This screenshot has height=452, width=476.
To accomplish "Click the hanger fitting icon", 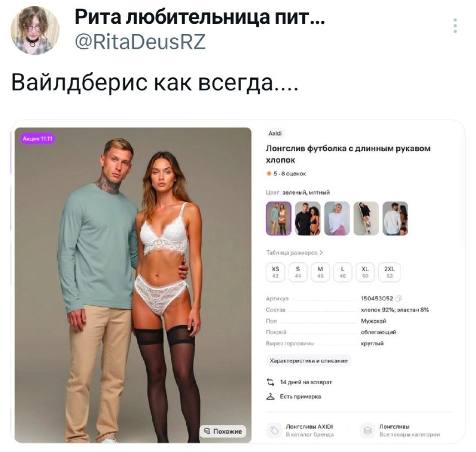I will tap(270, 397).
